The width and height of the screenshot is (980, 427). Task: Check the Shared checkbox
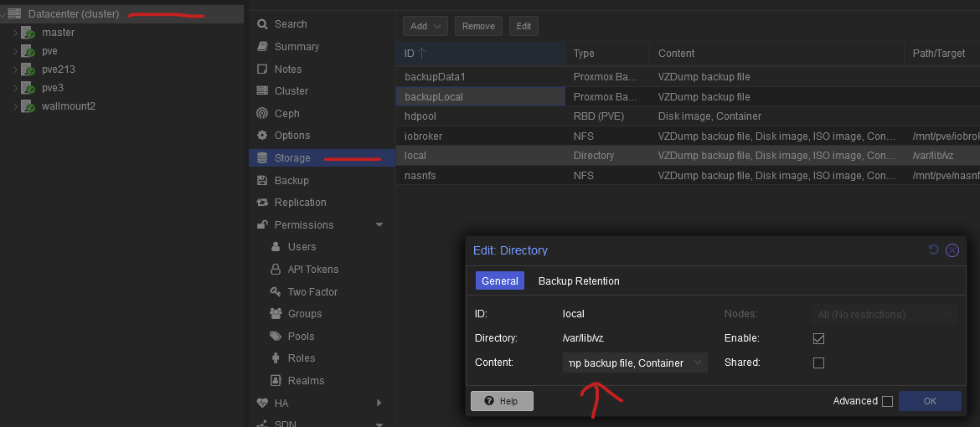pyautogui.click(x=819, y=363)
